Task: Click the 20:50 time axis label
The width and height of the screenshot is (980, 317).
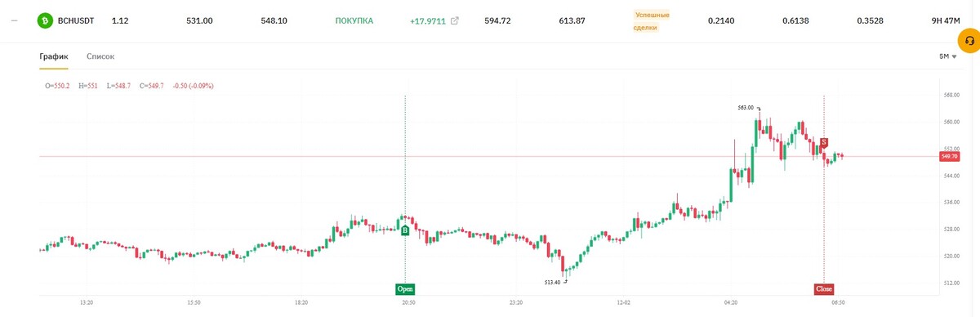Action: click(408, 302)
